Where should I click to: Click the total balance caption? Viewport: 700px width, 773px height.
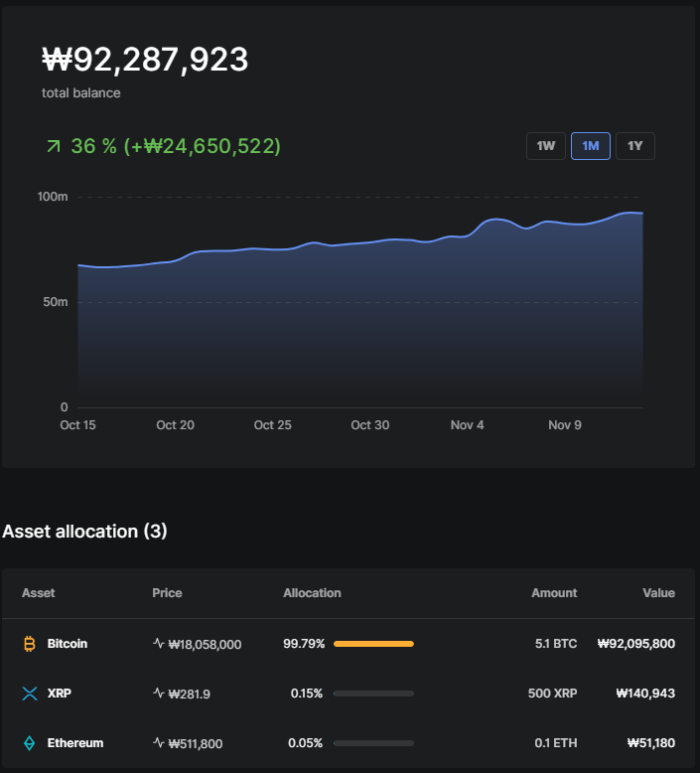pyautogui.click(x=81, y=93)
